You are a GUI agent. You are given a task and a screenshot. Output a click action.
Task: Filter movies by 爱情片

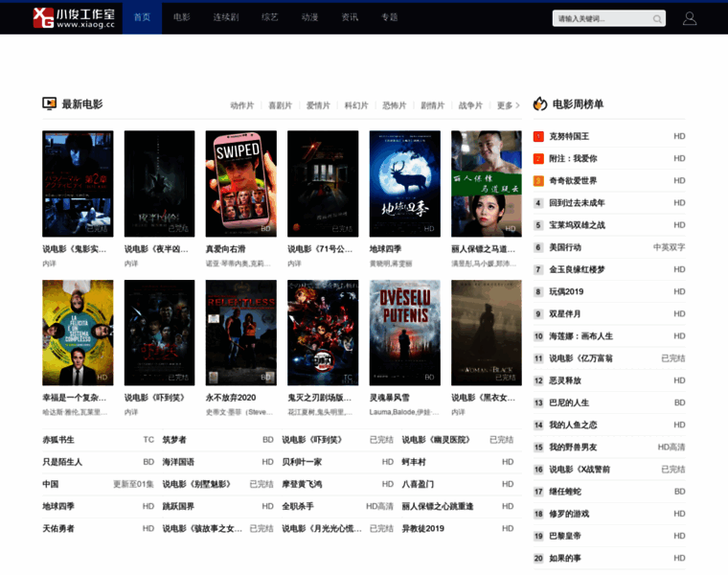tap(318, 105)
